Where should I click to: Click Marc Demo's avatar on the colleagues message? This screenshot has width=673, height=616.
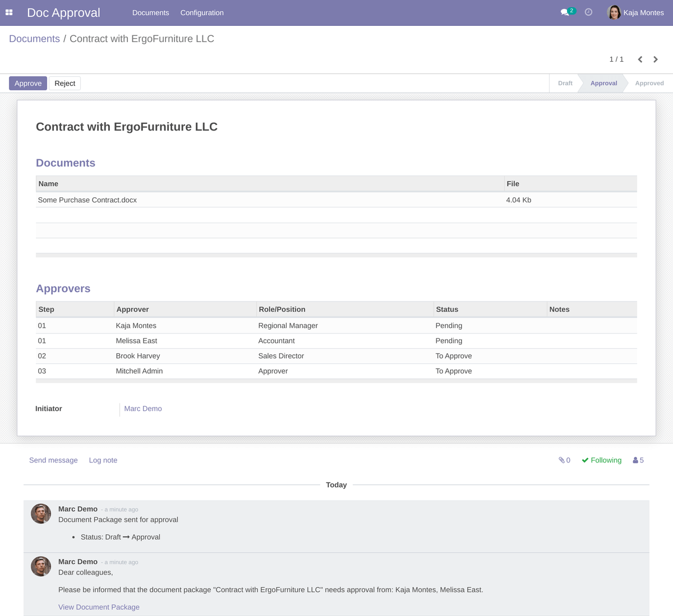tap(40, 566)
